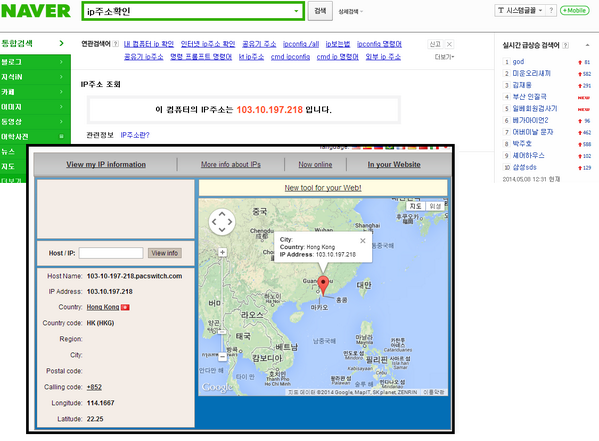Open trending keyword god
The height and width of the screenshot is (441, 599).
click(518, 62)
